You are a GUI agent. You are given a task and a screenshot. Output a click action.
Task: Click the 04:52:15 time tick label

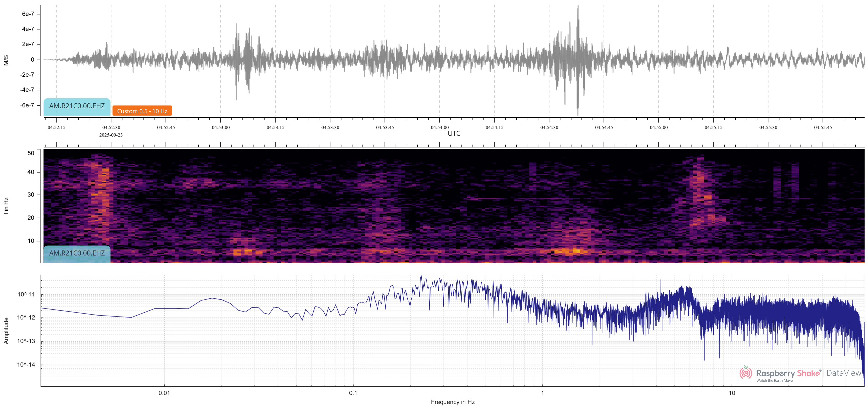56,127
